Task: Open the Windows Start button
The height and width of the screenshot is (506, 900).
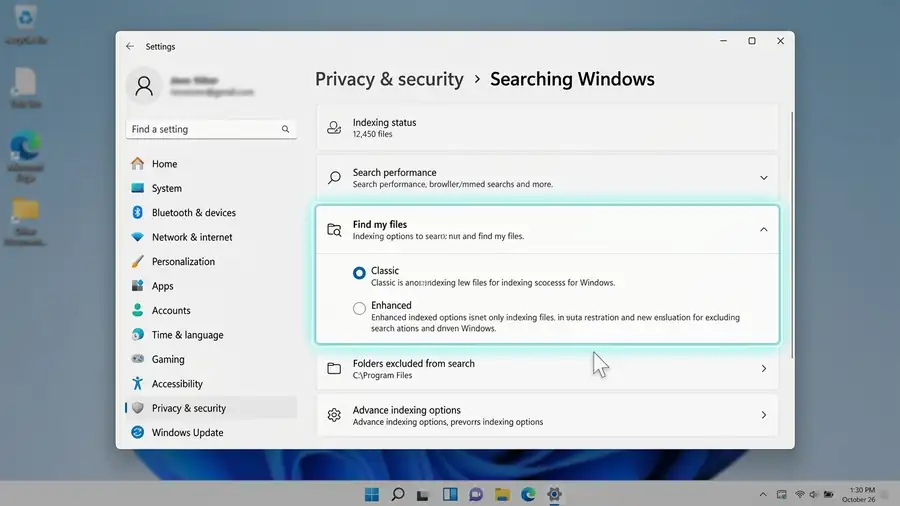Action: [x=371, y=494]
